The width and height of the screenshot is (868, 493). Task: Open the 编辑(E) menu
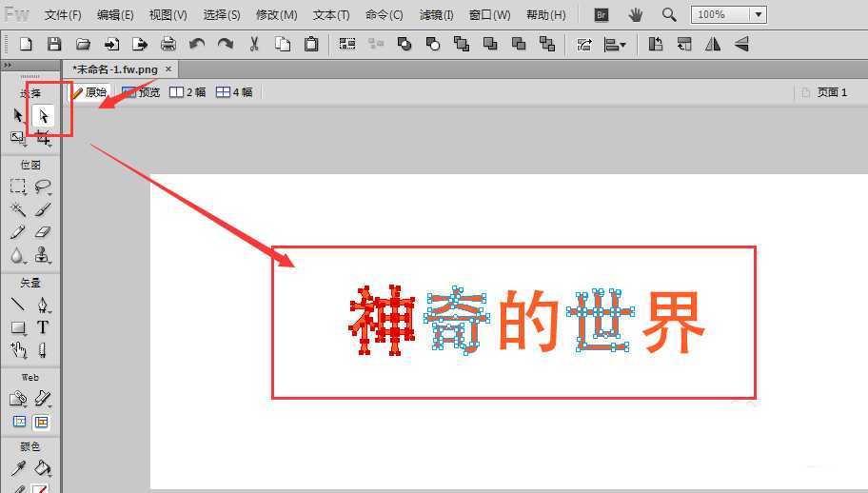point(115,15)
